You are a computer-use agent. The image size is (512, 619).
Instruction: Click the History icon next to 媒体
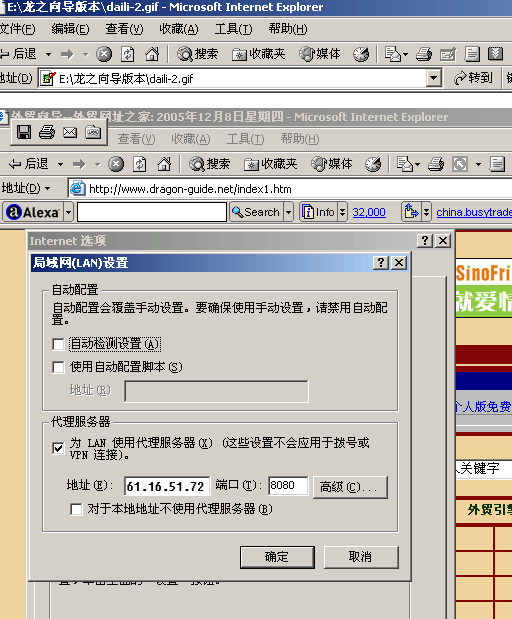point(361,54)
